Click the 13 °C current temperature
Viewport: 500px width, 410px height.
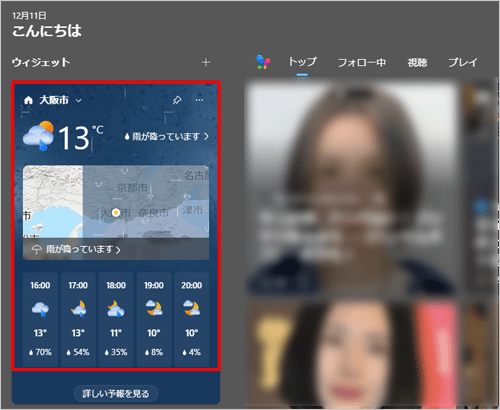(81, 138)
